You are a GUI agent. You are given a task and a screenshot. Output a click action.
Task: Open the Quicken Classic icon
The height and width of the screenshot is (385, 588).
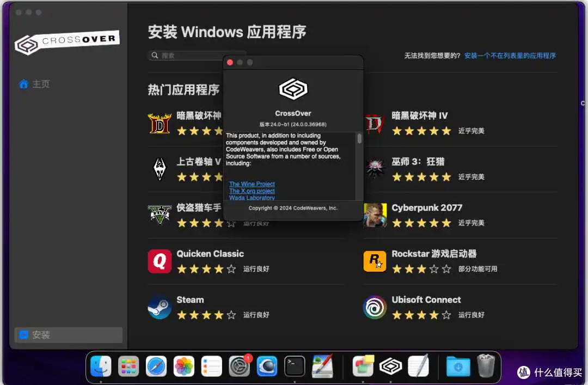point(160,261)
